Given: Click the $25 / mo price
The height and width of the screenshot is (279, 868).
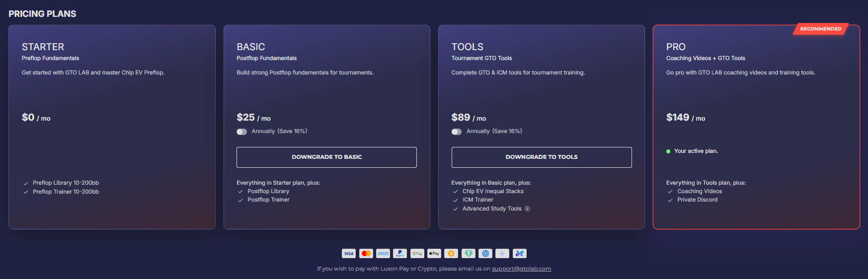Looking at the screenshot, I should [x=253, y=118].
